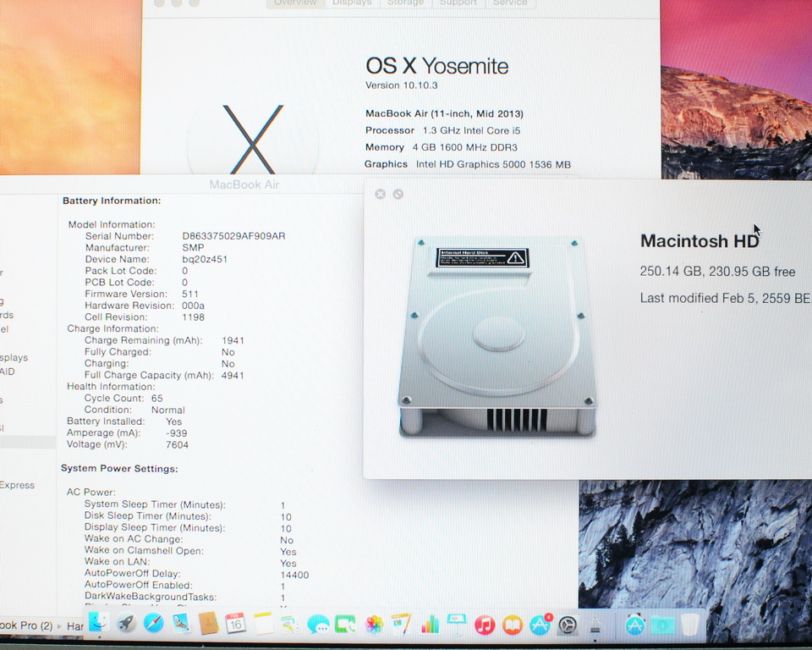Image resolution: width=812 pixels, height=650 pixels.
Task: Click Cycle Count value 65
Action: [x=157, y=398]
